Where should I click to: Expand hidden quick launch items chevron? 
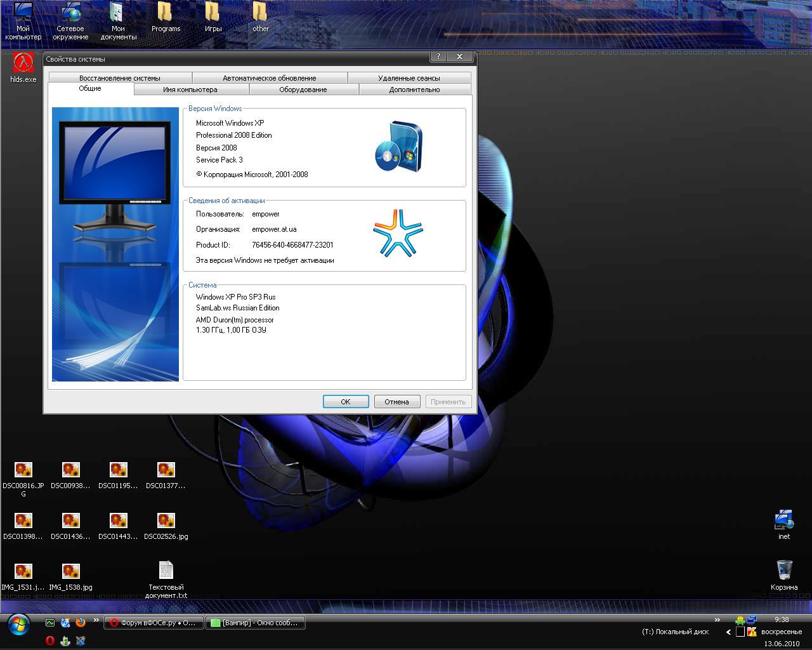pyautogui.click(x=96, y=620)
